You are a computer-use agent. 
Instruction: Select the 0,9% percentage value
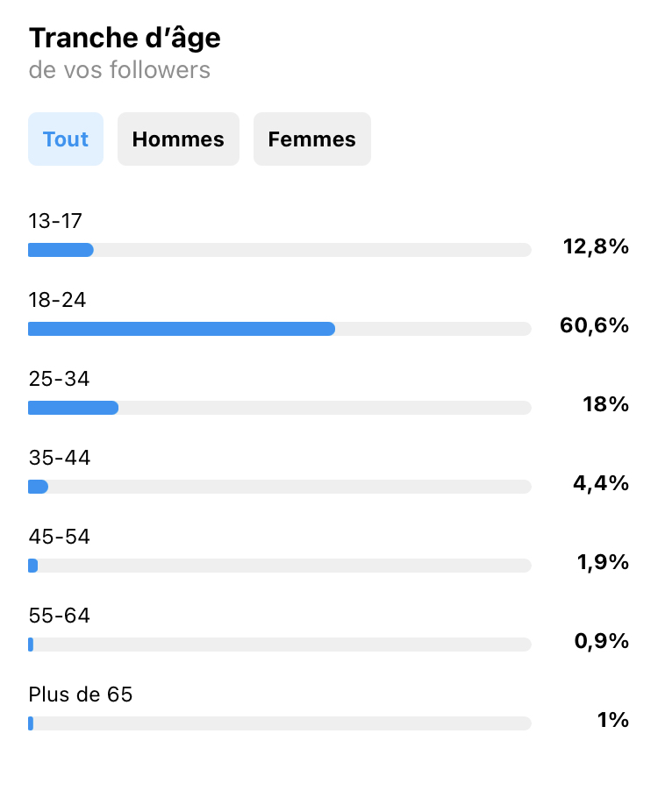coord(602,641)
